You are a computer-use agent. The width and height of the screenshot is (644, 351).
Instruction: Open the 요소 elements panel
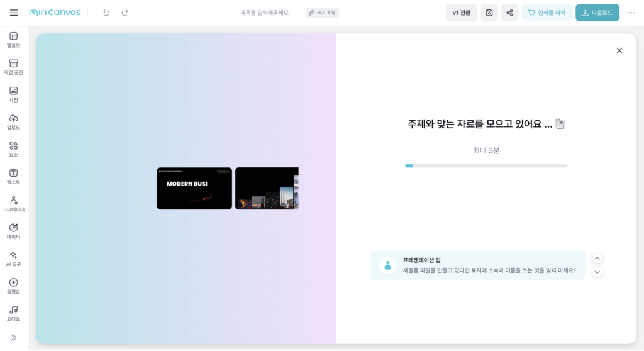coord(14,150)
